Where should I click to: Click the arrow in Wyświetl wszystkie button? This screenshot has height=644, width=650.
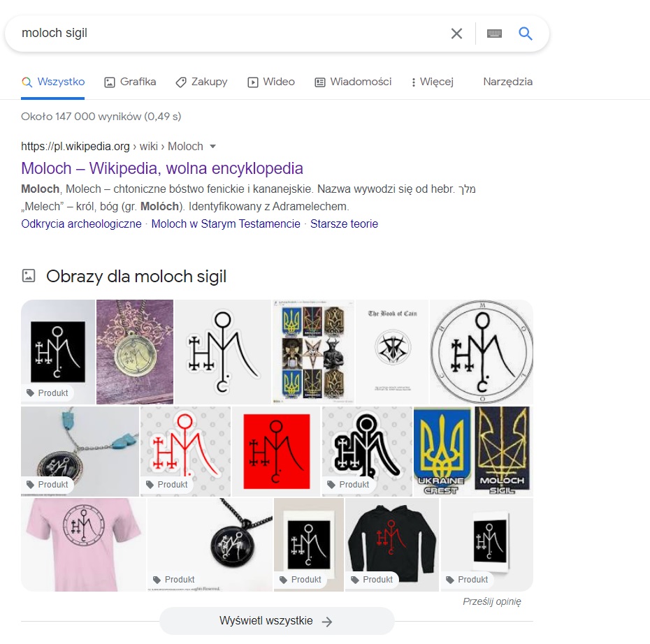327,622
